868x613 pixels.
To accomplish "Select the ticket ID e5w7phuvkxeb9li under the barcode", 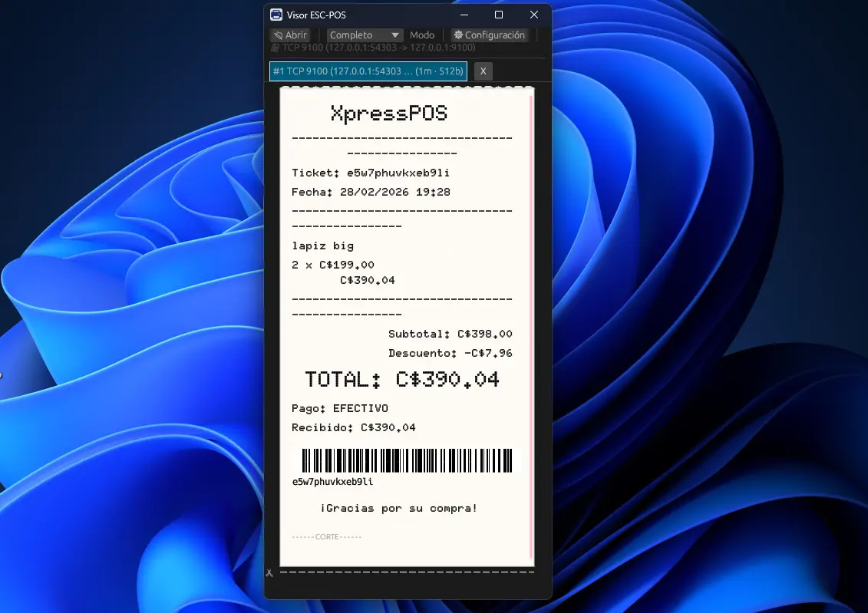I will click(332, 482).
